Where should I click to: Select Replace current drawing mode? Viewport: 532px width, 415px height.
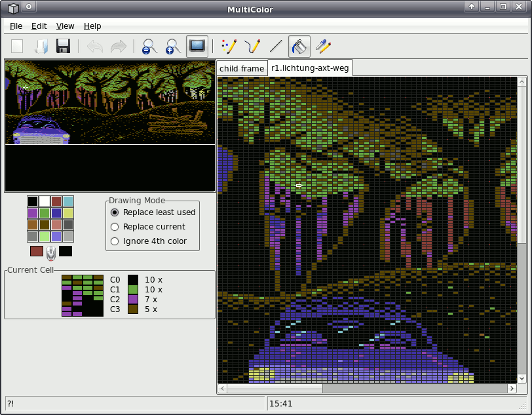point(148,227)
